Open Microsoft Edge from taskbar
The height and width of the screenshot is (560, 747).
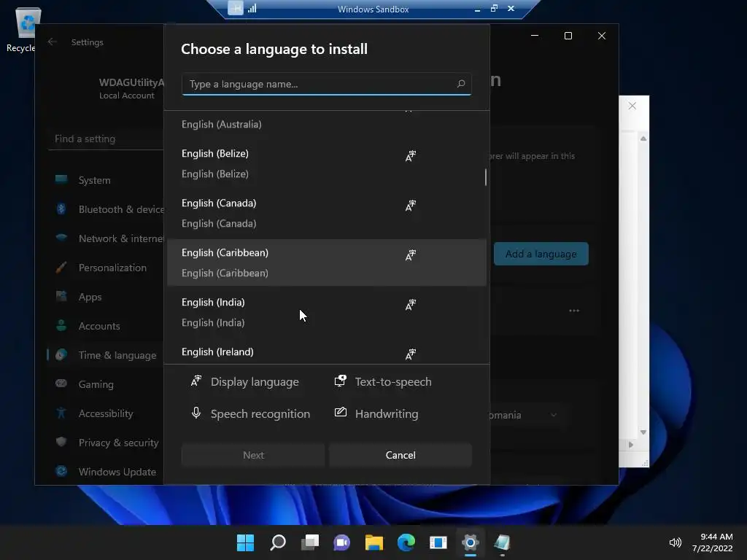[x=406, y=542]
